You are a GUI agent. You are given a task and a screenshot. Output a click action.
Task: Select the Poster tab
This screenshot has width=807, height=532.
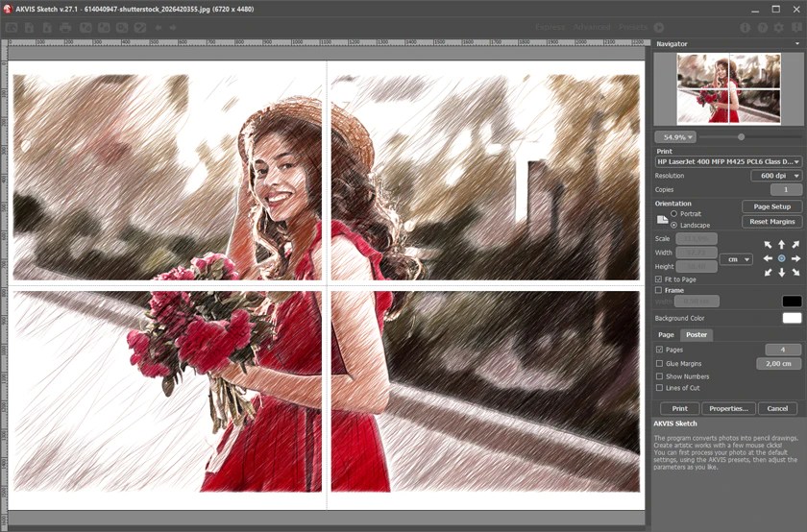[697, 334]
